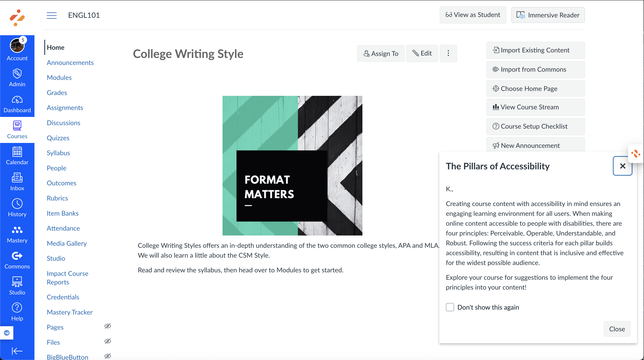Collapse the course menu with the hamburger icon
644x360 pixels.
click(51, 15)
